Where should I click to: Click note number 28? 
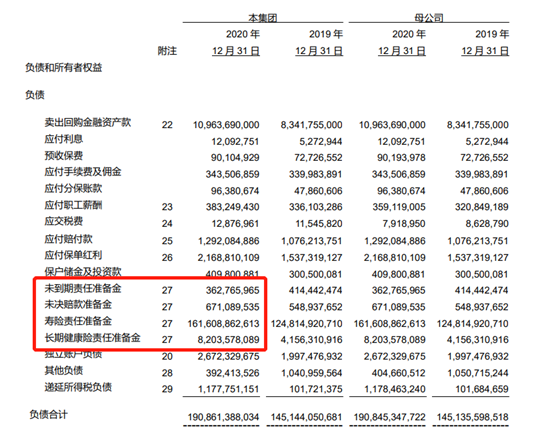pos(167,373)
